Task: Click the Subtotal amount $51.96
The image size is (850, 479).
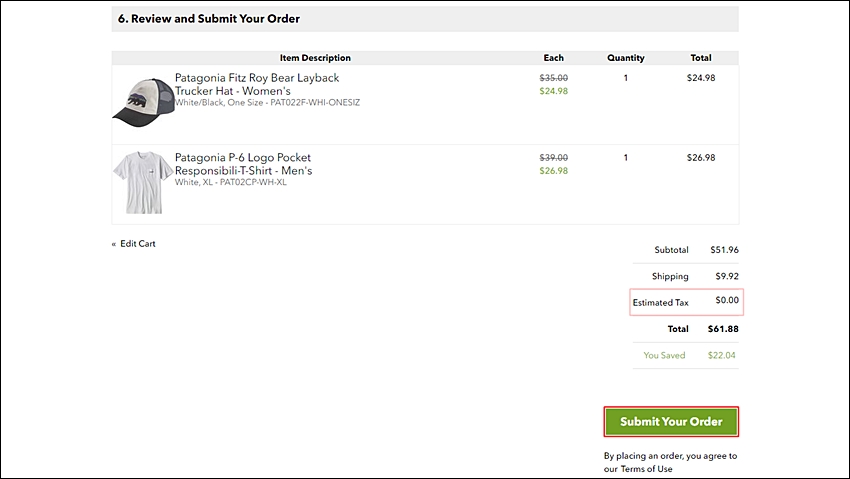Action: (x=724, y=250)
